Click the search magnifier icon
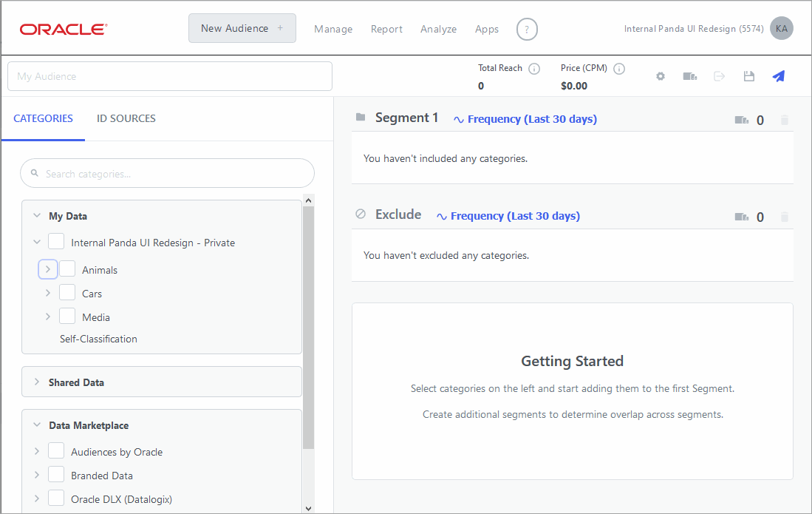812x514 pixels. click(x=35, y=173)
